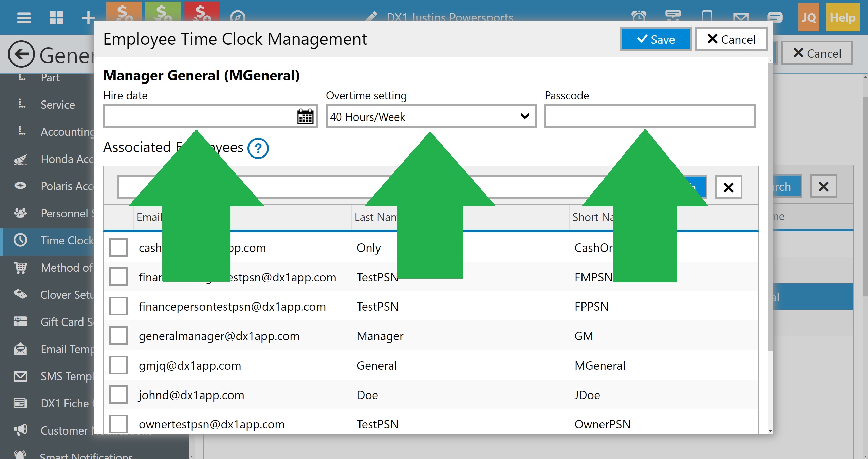
Task: Click the dialog Cancel button
Action: [x=731, y=39]
